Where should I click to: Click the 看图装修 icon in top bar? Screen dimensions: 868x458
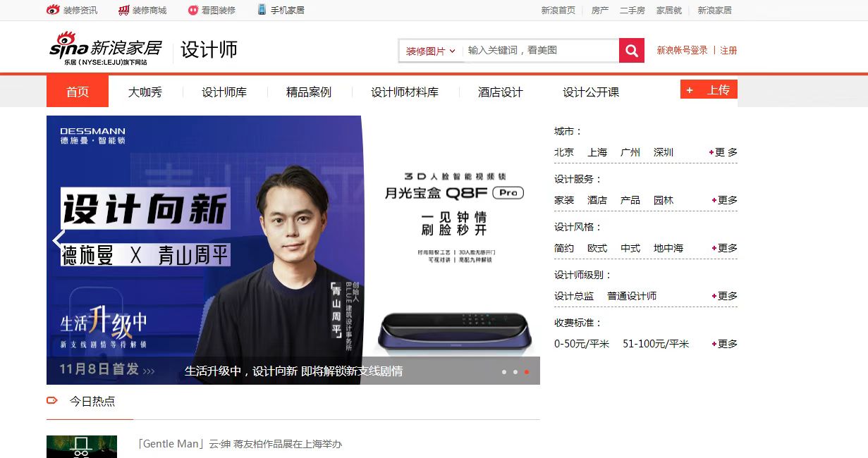click(193, 10)
